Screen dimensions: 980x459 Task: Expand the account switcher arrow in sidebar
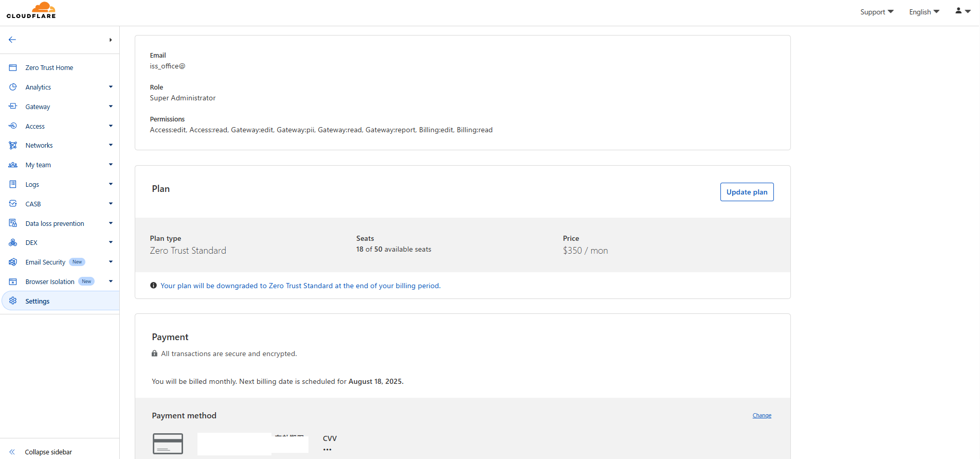[111, 40]
